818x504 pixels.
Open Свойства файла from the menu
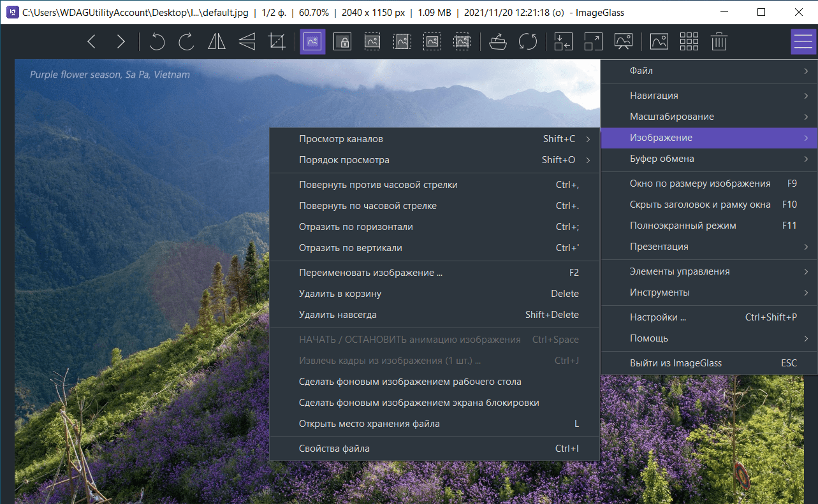pyautogui.click(x=434, y=449)
